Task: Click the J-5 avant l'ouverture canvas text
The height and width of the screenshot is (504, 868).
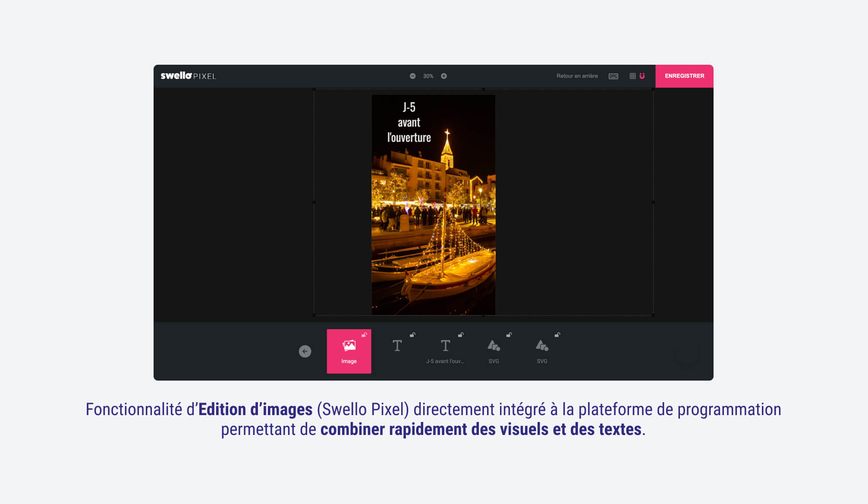Action: [409, 123]
